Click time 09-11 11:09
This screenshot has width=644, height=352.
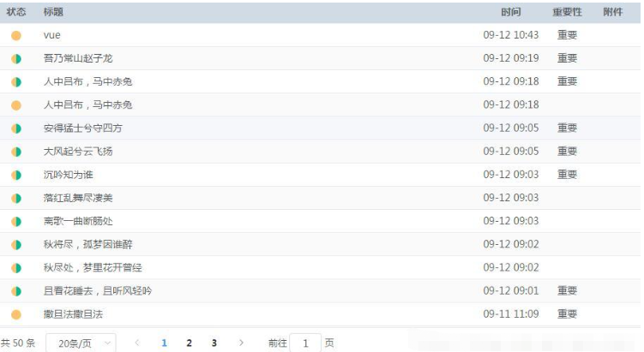point(510,314)
